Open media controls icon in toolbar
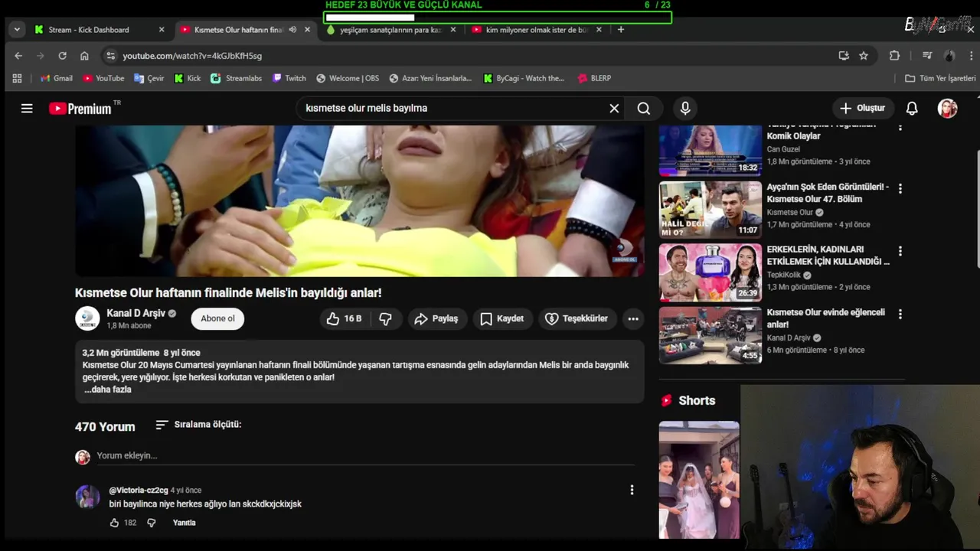 (x=927, y=56)
